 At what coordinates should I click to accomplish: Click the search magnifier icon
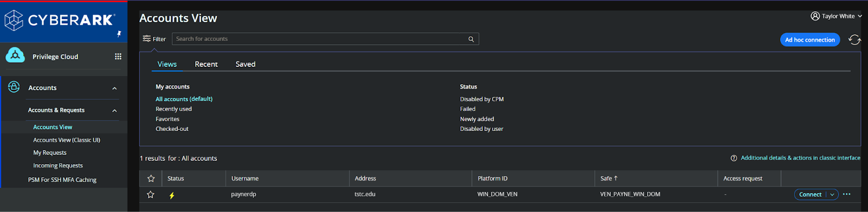(x=471, y=39)
